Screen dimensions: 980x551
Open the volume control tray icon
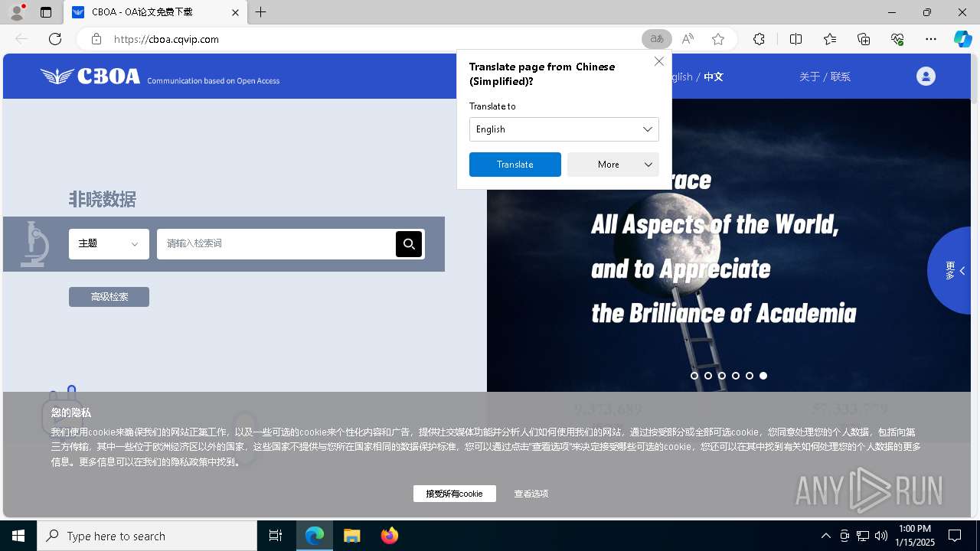pos(881,536)
